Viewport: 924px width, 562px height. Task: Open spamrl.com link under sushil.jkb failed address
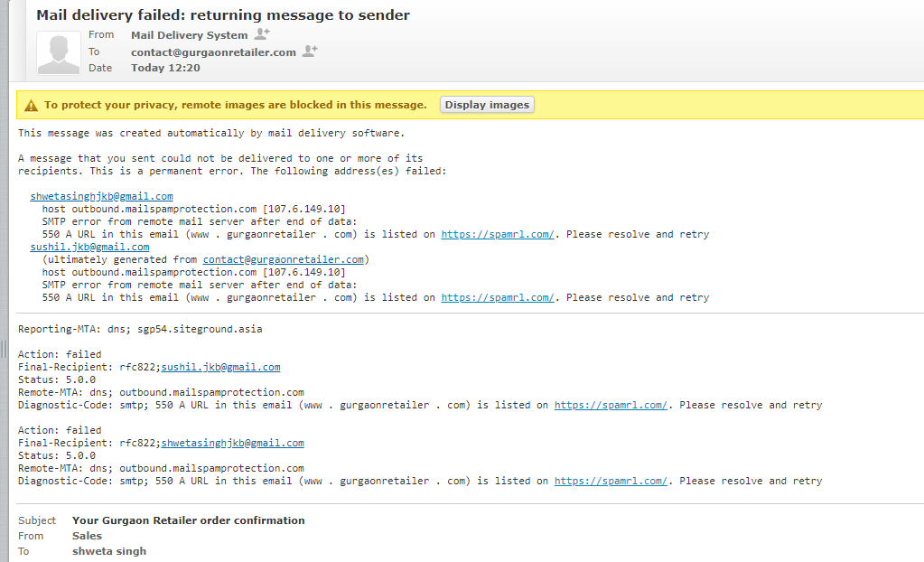[x=497, y=297]
